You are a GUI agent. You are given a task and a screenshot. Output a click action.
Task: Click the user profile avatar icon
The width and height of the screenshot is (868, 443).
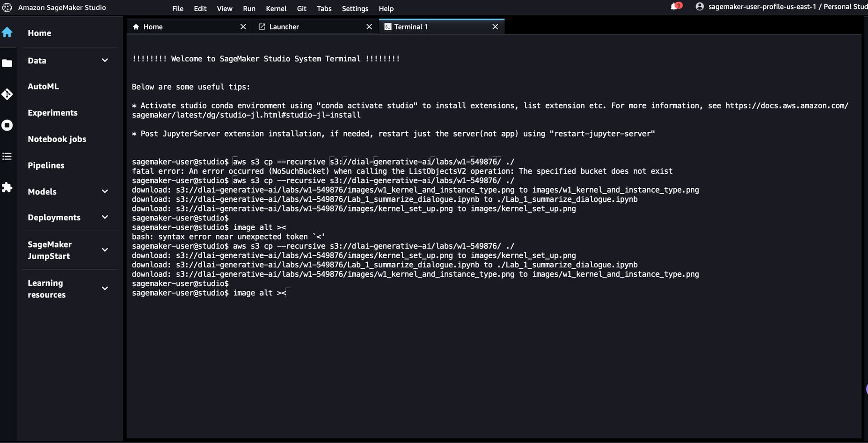pyautogui.click(x=699, y=6)
